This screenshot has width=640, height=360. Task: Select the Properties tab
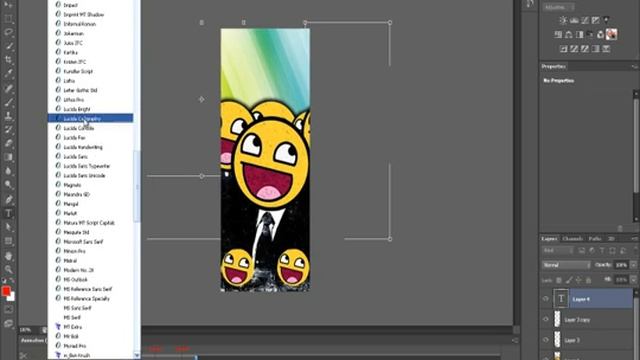[x=553, y=67]
